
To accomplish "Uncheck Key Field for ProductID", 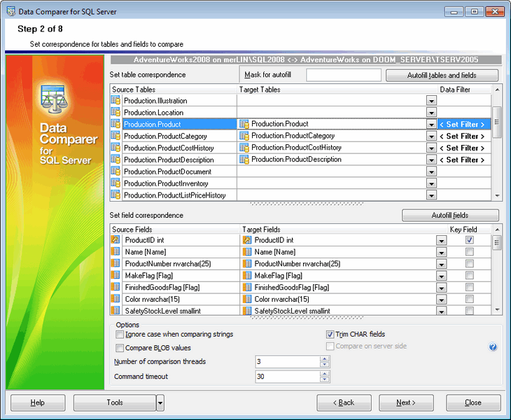I will (x=469, y=240).
